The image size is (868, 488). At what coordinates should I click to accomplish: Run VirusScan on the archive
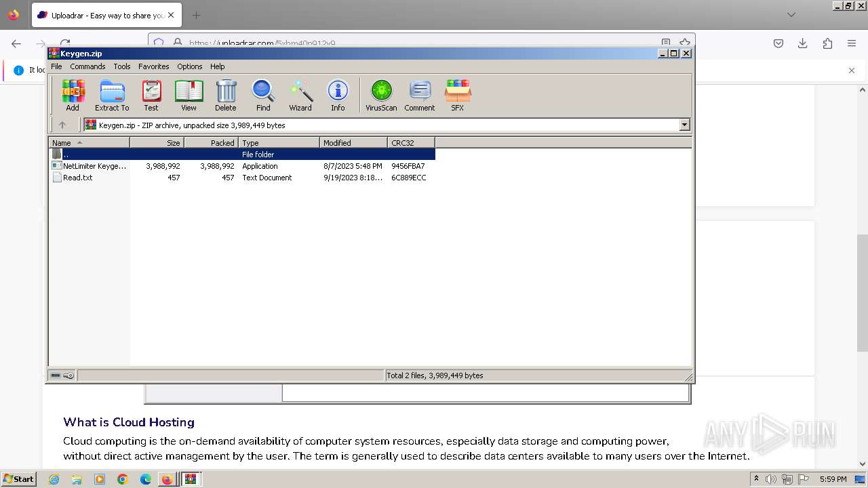click(381, 95)
